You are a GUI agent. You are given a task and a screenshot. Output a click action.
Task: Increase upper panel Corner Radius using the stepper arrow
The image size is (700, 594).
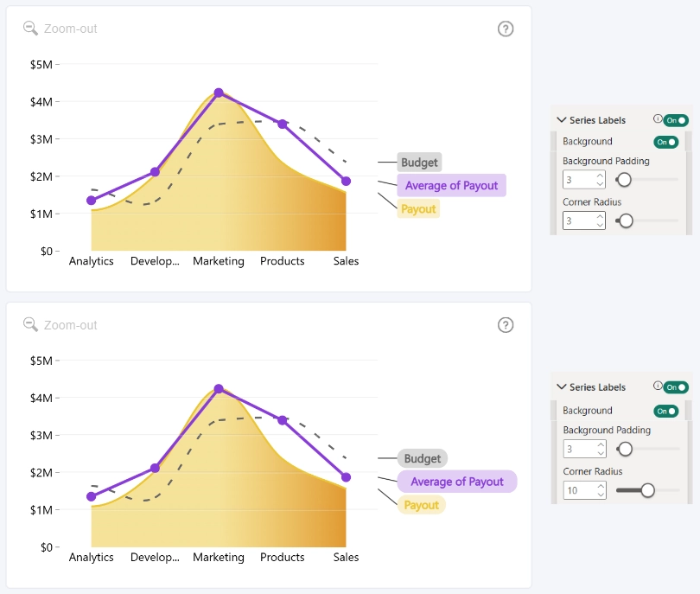pyautogui.click(x=600, y=217)
